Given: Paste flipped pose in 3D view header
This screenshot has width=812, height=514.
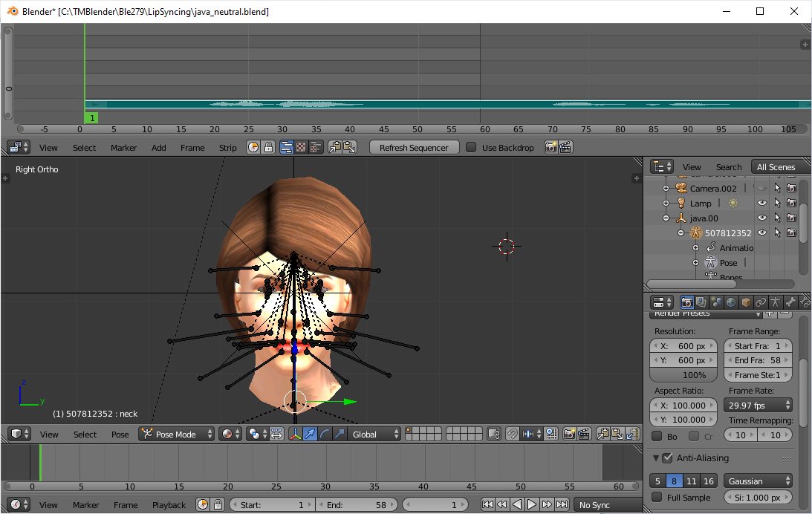Looking at the screenshot, I should pyautogui.click(x=632, y=435).
